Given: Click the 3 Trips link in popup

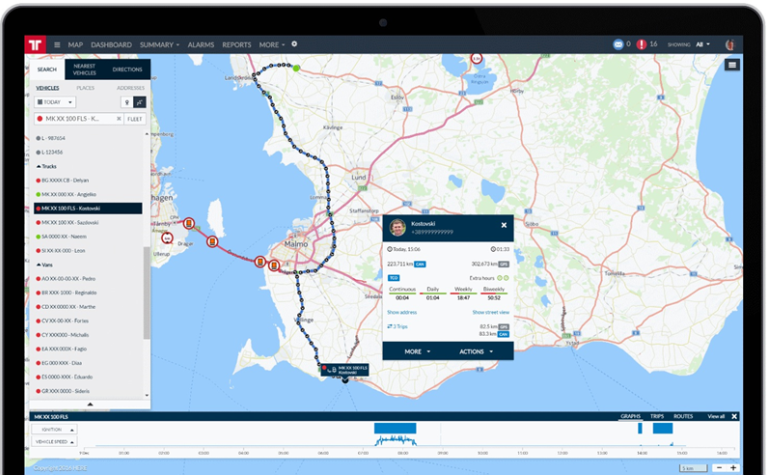Looking at the screenshot, I should [x=397, y=326].
